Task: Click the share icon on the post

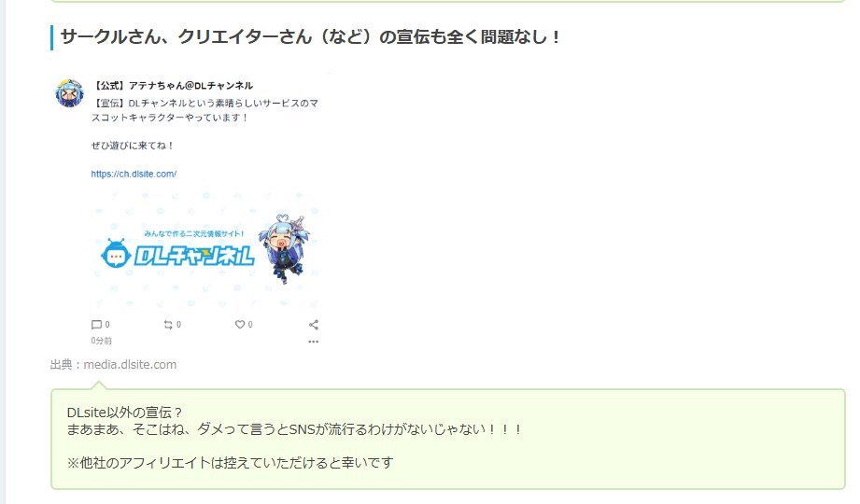Action: tap(314, 325)
